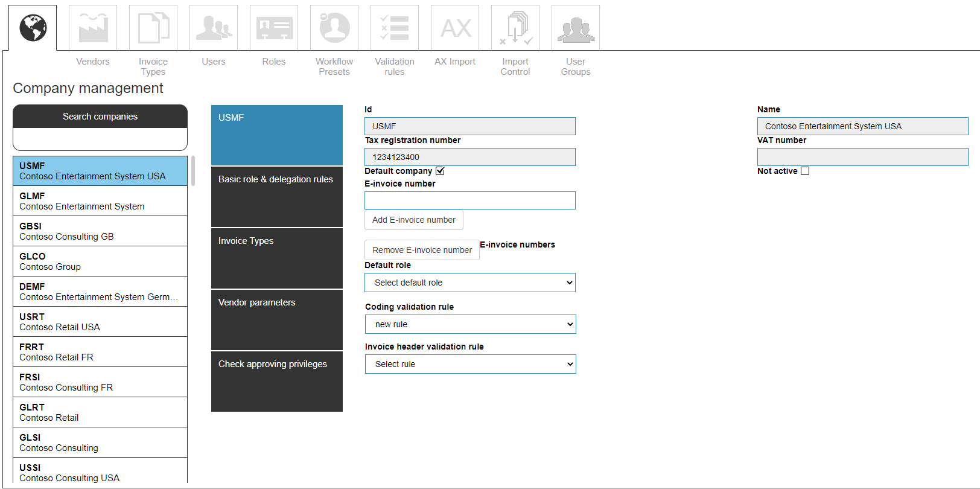Select GLSI Contoso Consulting

pyautogui.click(x=100, y=443)
